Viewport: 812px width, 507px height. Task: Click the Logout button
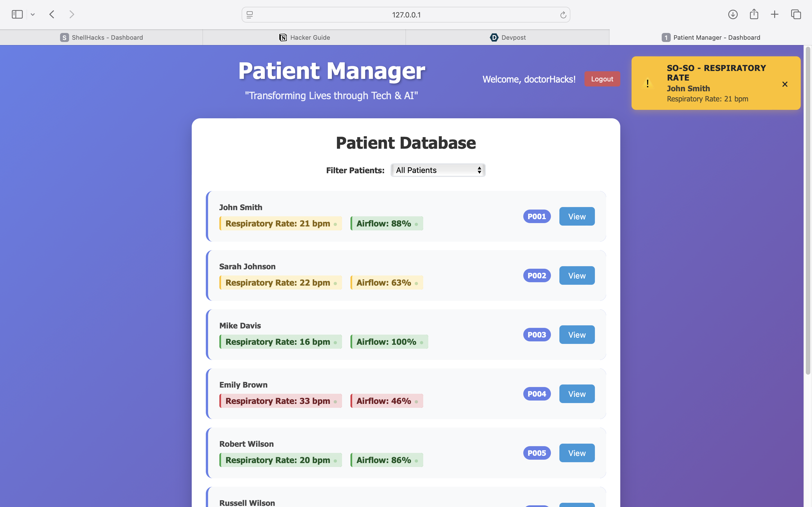[602, 79]
